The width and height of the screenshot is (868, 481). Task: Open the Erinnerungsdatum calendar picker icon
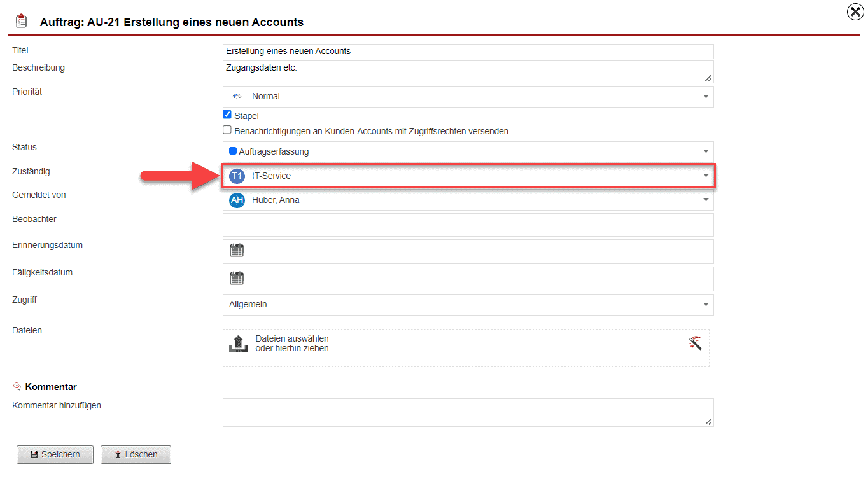[237, 251]
